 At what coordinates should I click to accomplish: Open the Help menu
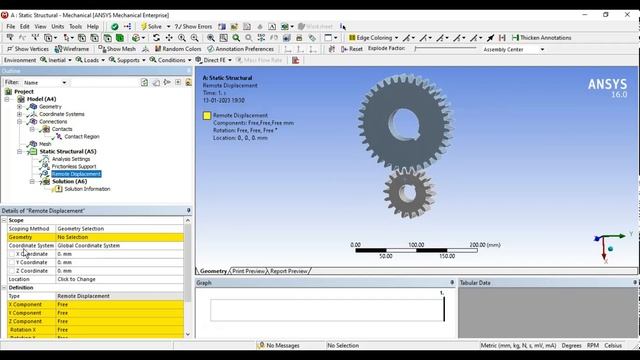point(93,27)
